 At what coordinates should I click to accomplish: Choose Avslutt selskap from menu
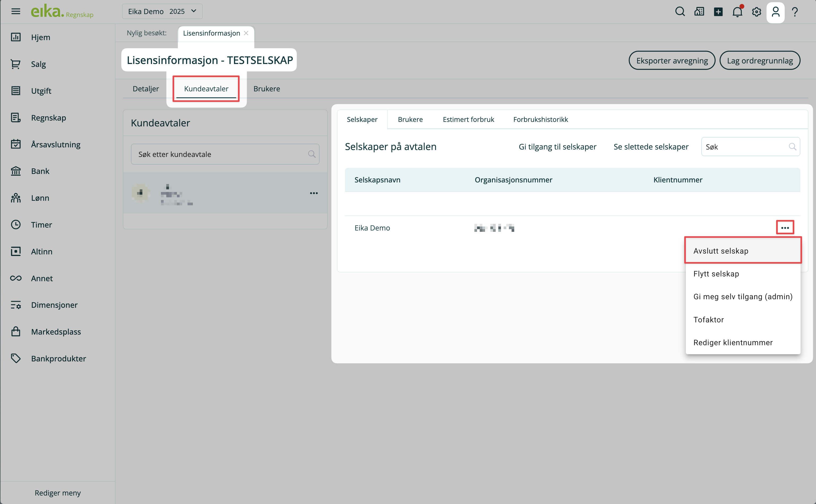coord(743,251)
